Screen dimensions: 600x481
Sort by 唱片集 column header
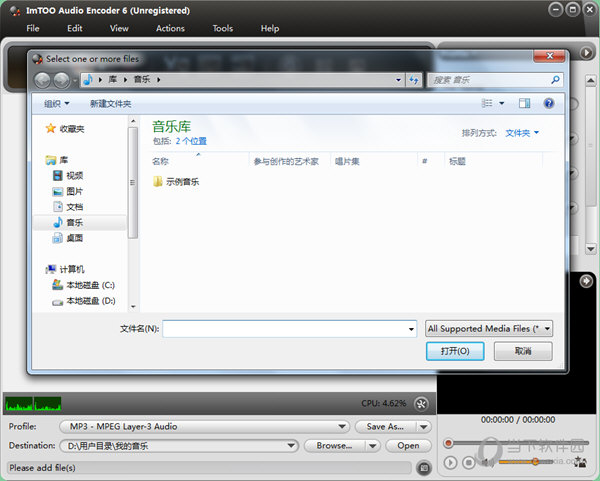347,161
